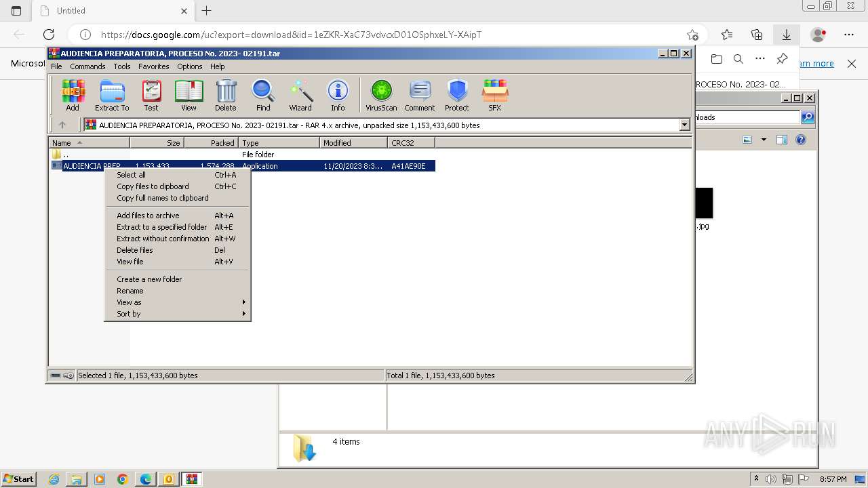Click the Protect shield icon
The width and height of the screenshot is (868, 488).
pos(457,95)
